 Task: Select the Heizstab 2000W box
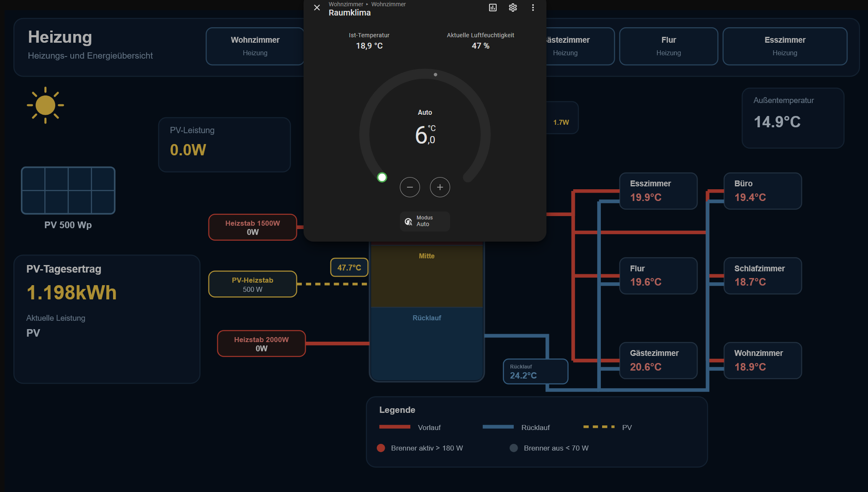click(261, 344)
